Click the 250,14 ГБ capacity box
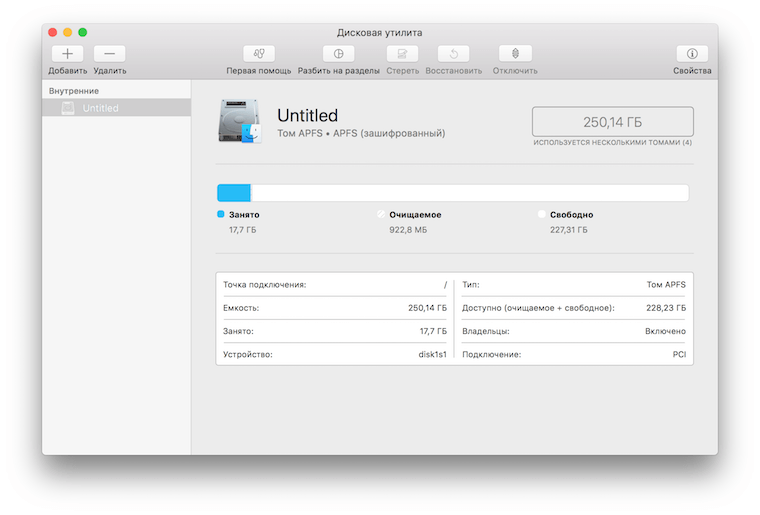The height and width of the screenshot is (515, 760). (612, 122)
